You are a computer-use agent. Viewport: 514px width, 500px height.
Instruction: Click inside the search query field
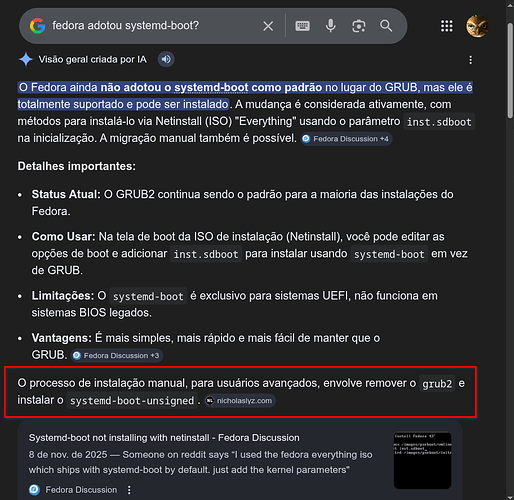click(x=153, y=26)
